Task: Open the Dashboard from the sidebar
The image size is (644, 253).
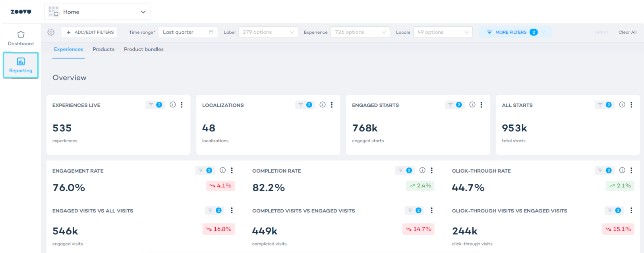Action: [21, 38]
